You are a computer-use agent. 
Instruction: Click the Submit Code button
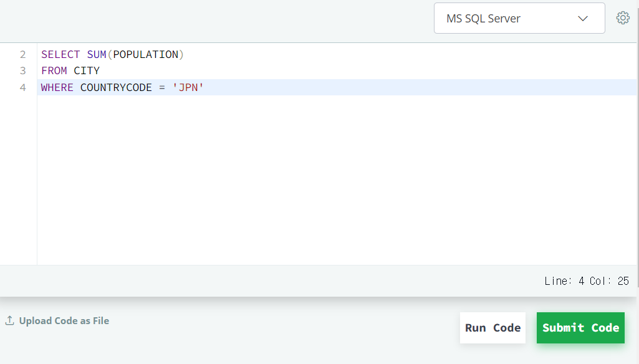click(x=580, y=328)
